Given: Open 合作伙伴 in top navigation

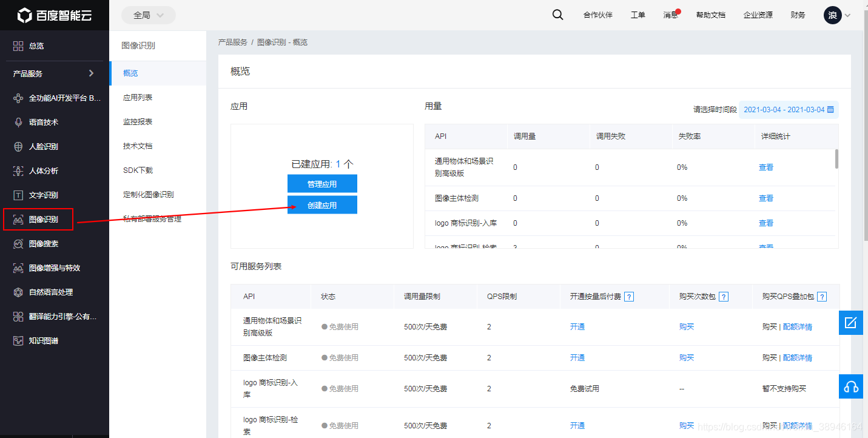Looking at the screenshot, I should (597, 15).
